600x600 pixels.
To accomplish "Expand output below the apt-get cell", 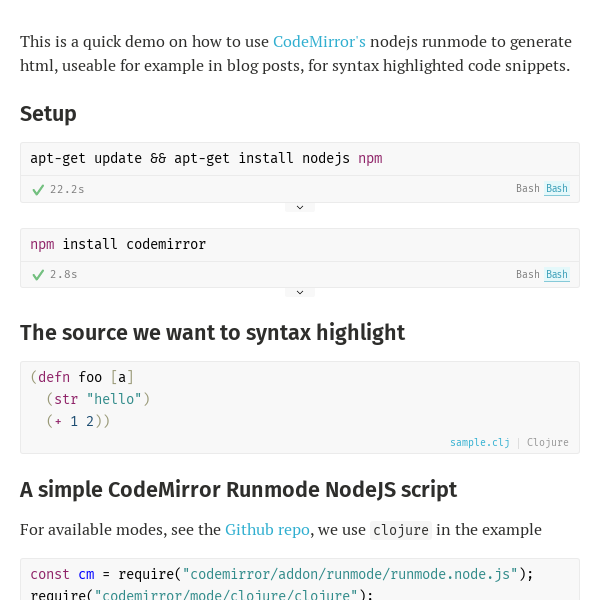I will click(x=300, y=208).
